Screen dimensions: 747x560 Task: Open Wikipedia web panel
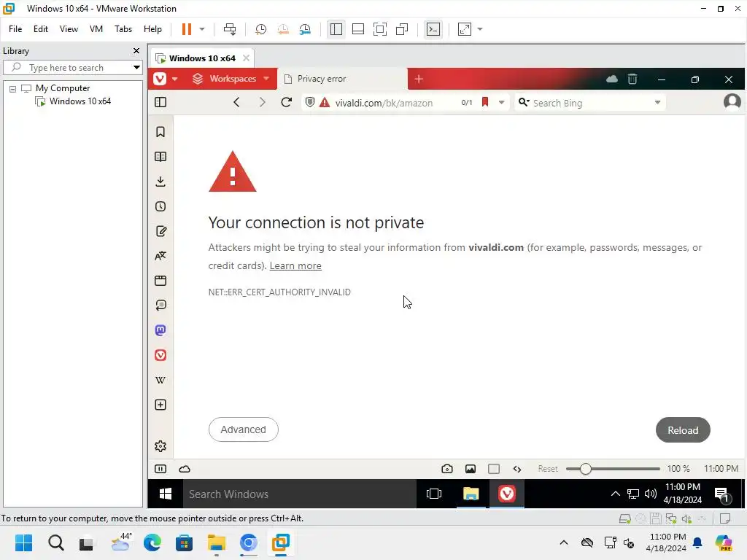click(160, 380)
